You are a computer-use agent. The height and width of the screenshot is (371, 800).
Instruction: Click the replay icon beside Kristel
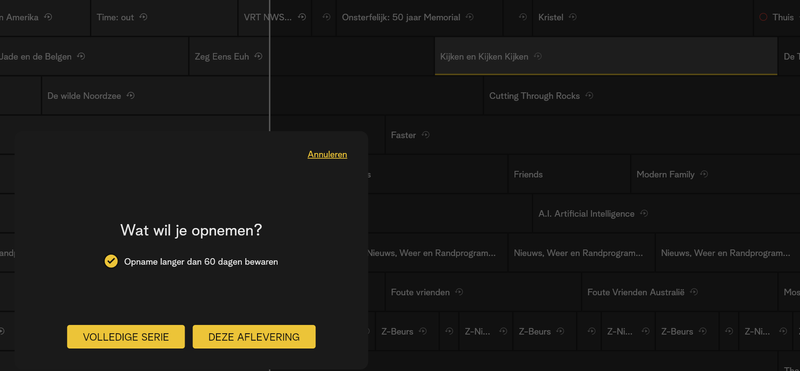[573, 17]
